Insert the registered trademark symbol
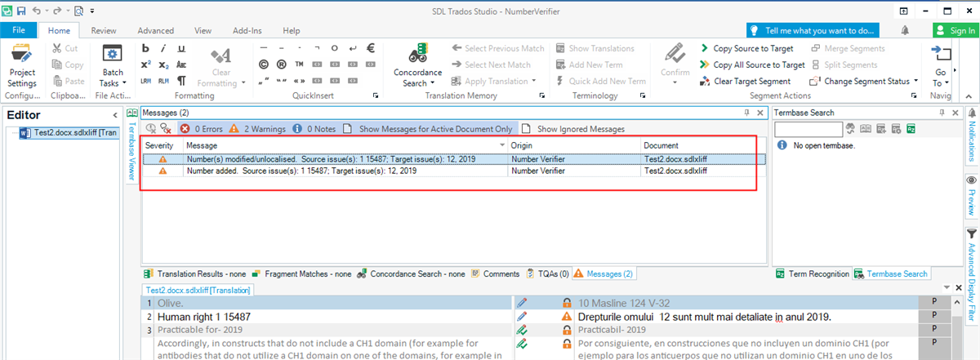The image size is (980, 360). 282,64
